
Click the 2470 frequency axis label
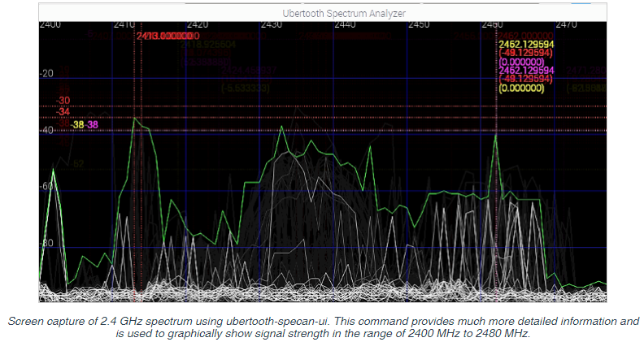point(567,24)
